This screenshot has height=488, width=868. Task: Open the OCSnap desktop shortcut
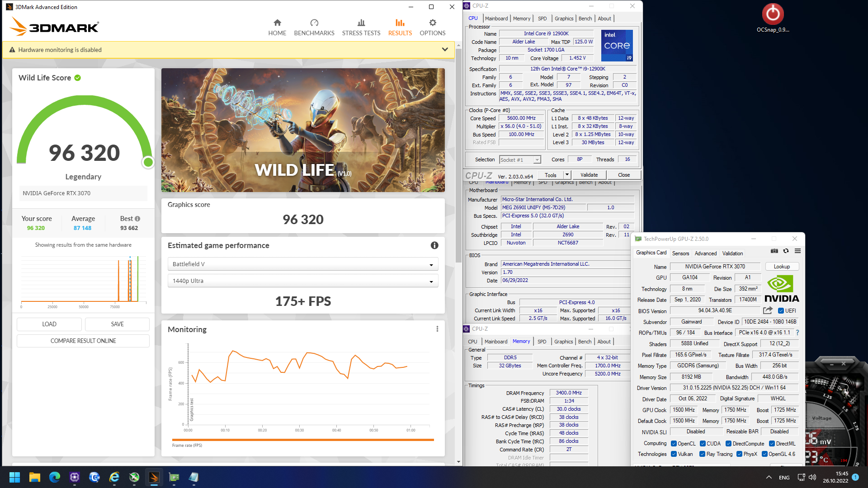(773, 18)
